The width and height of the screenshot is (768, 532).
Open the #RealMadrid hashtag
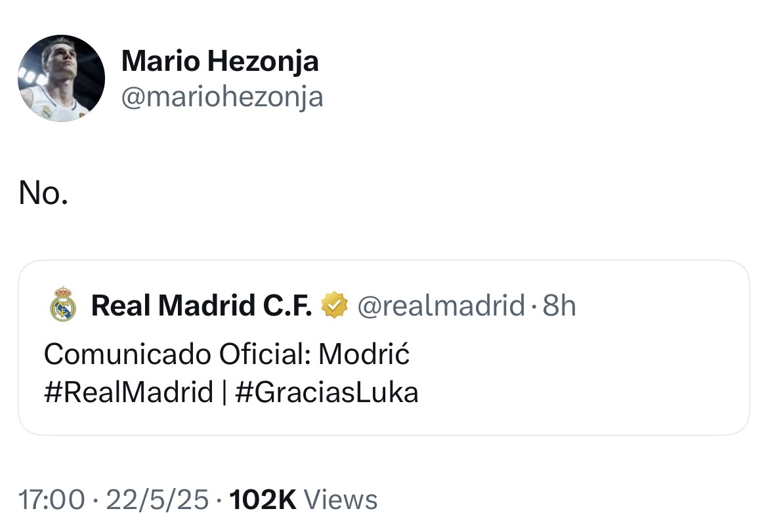pos(129,392)
